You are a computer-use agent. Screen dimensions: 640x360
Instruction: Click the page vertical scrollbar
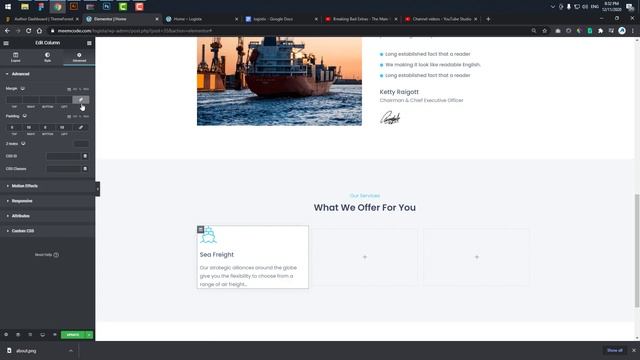tap(637, 251)
